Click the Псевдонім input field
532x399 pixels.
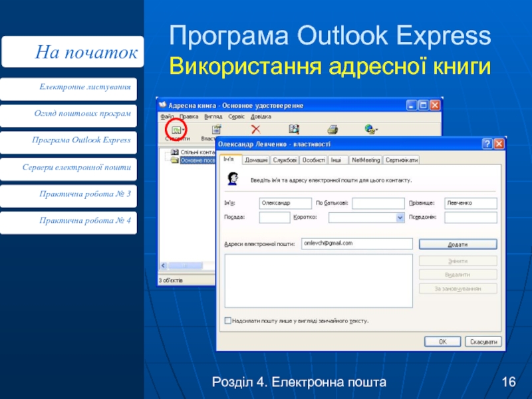tap(471, 217)
